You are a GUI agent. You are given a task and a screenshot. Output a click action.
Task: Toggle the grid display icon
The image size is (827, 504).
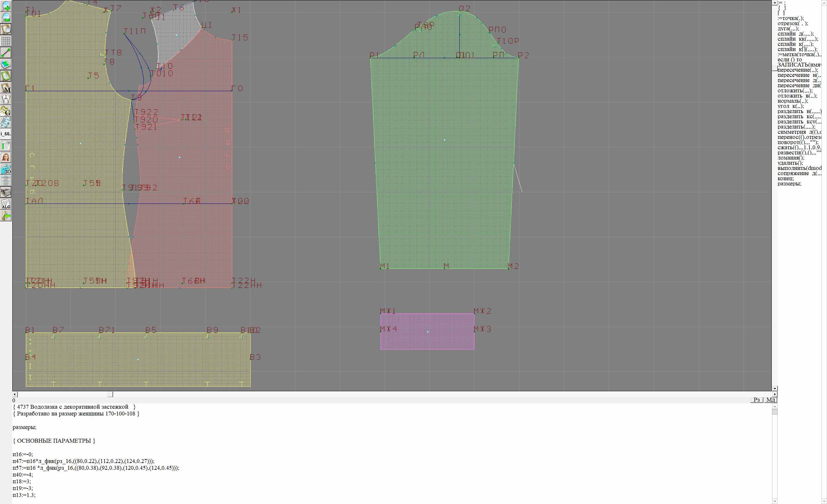tap(6, 41)
